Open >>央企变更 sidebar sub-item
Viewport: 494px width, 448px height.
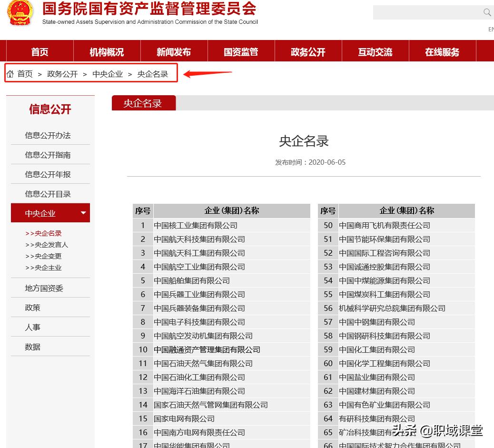coord(43,256)
